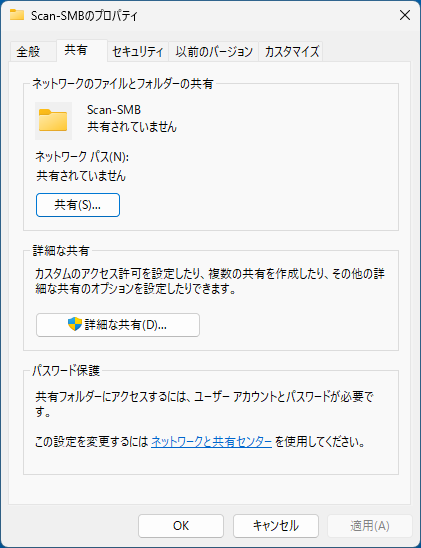
Task: Open the ネットワークと共有センター link
Action: [211, 442]
